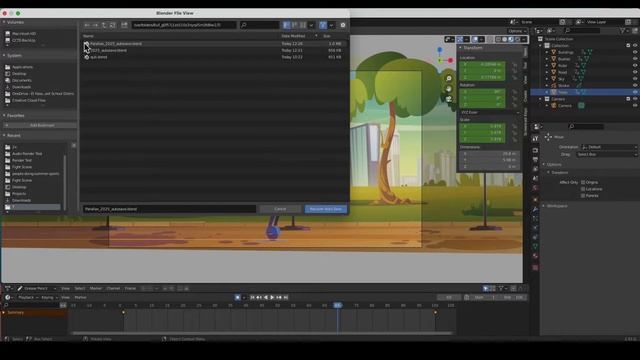Open the dope sheet Select menu

point(80,289)
